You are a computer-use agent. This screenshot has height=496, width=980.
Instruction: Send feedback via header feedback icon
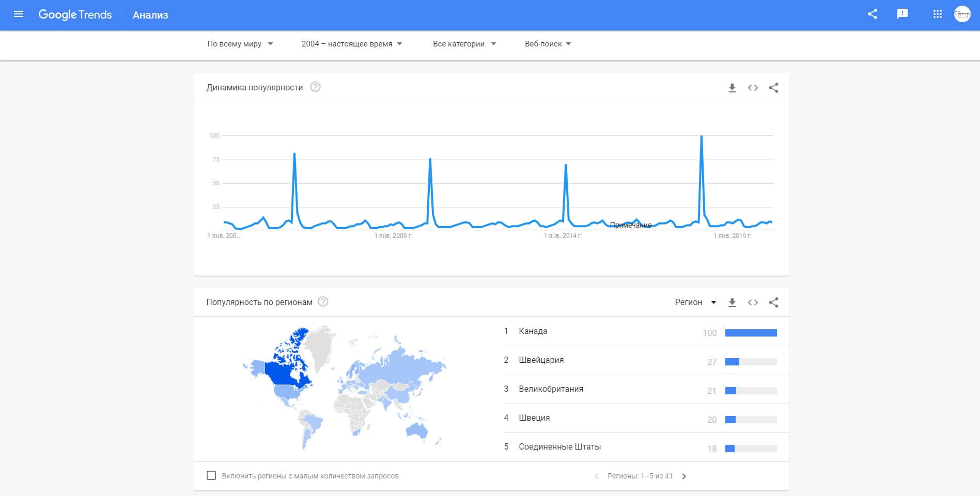pos(903,14)
